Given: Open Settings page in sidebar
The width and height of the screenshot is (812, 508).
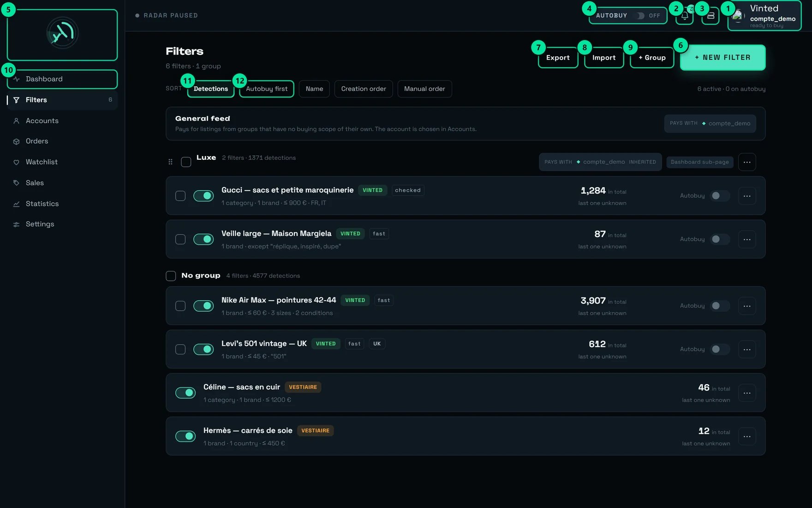Looking at the screenshot, I should [x=62, y=224].
